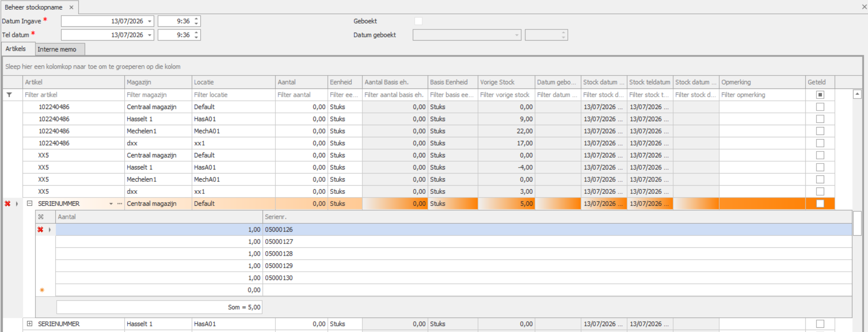Screen dimensions: 868x332
Task: Click the ellipsis button in the SERIENUMMER article cell
Action: coord(120,204)
